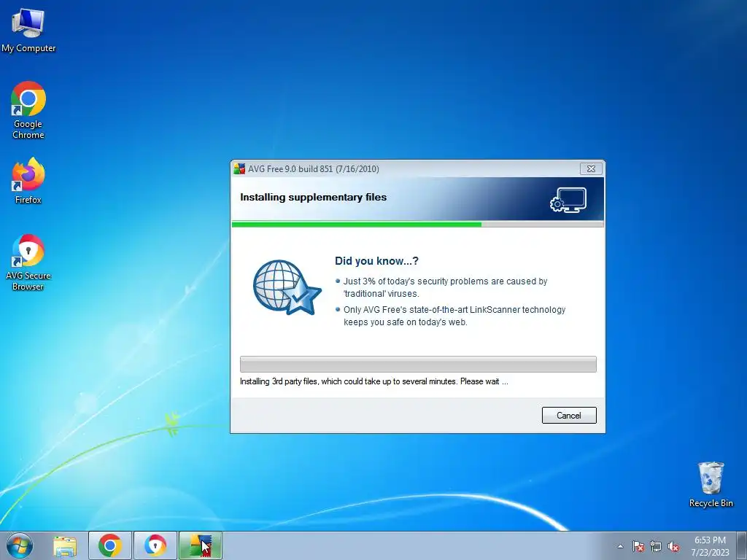Show hidden system tray icons arrow
This screenshot has height=560, width=747.
[620, 546]
